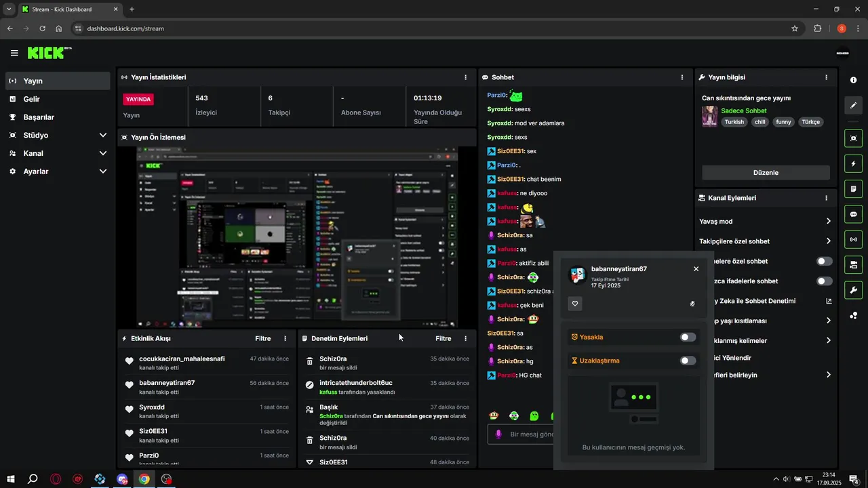The width and height of the screenshot is (868, 488).
Task: Toggle lightning activity feed widget icon
Action: point(853,163)
